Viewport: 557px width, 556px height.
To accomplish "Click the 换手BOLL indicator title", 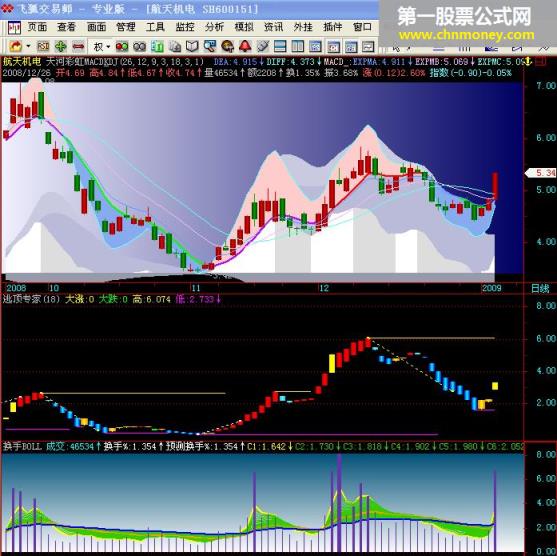I will 22,446.
